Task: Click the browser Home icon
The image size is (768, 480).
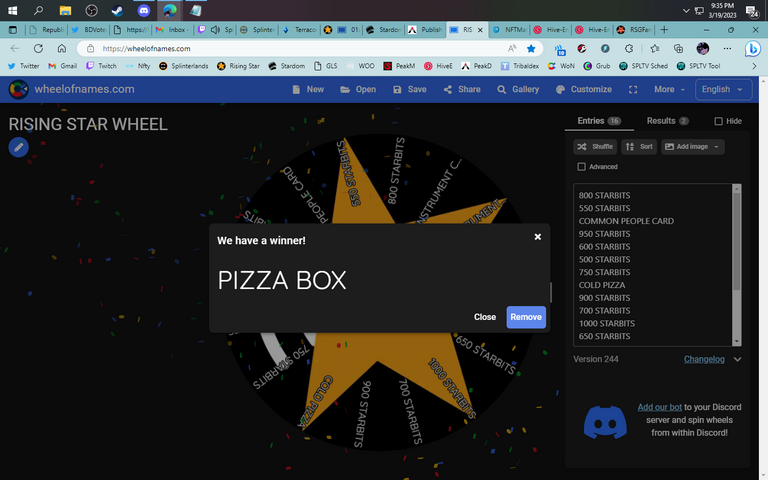Action: pyautogui.click(x=62, y=48)
